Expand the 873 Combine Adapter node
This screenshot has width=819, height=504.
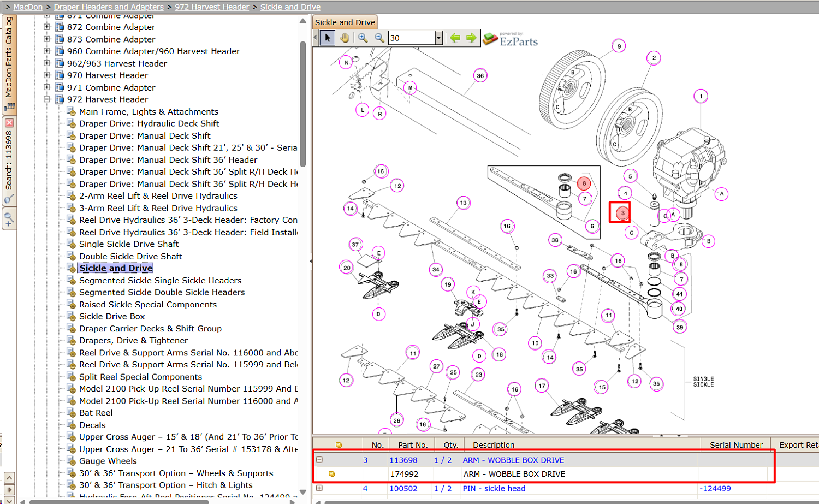tap(47, 39)
